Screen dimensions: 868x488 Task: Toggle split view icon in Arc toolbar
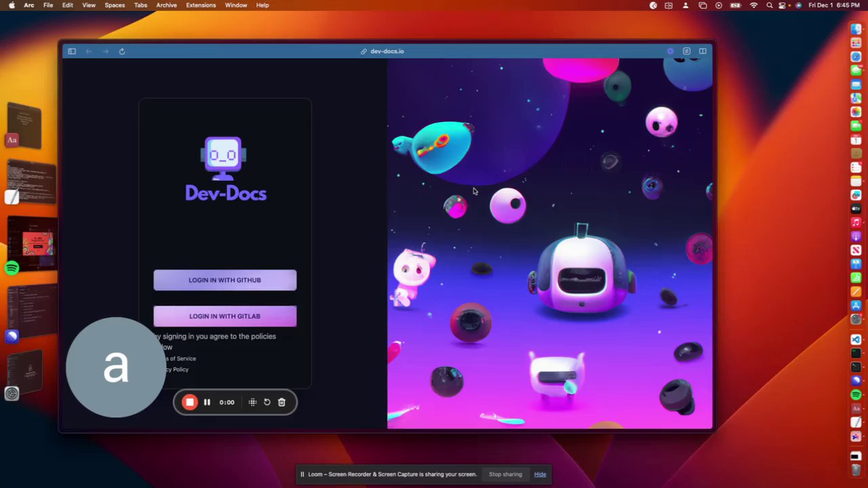[x=703, y=52]
